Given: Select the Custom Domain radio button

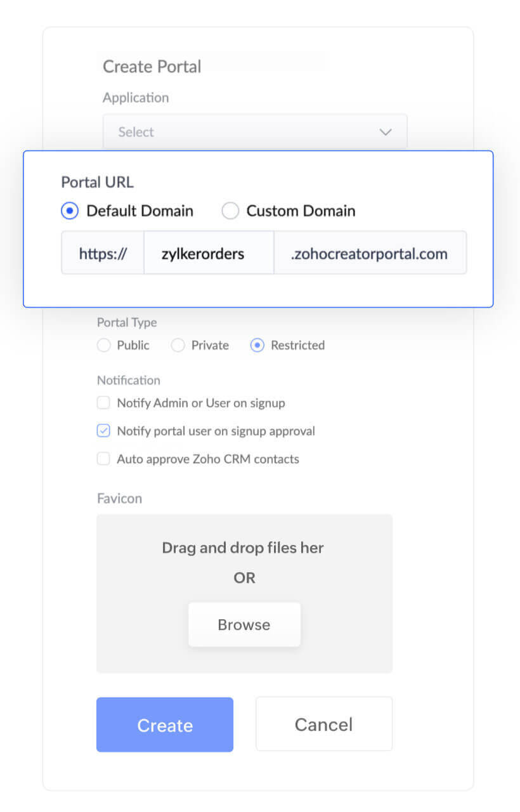Looking at the screenshot, I should pyautogui.click(x=230, y=211).
